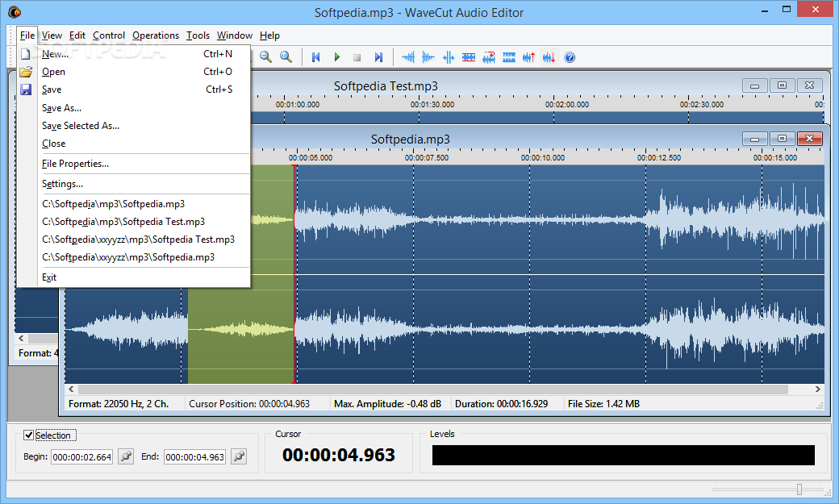Viewport: 839px width, 504px height.
Task: Uncheck the Selection checkbox
Action: tap(28, 435)
